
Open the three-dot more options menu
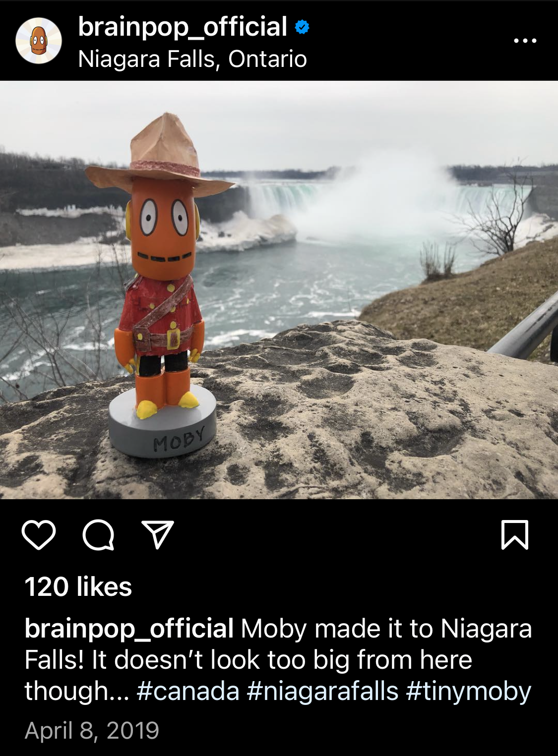point(525,41)
